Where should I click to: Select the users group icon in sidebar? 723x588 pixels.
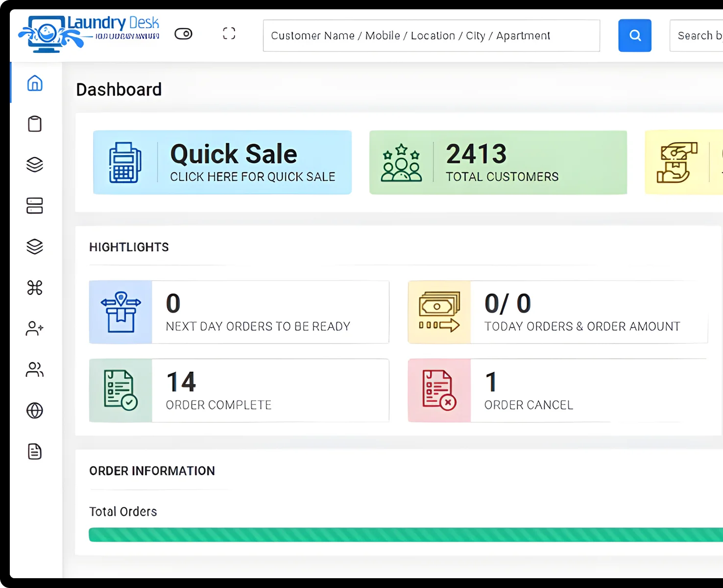pos(35,369)
